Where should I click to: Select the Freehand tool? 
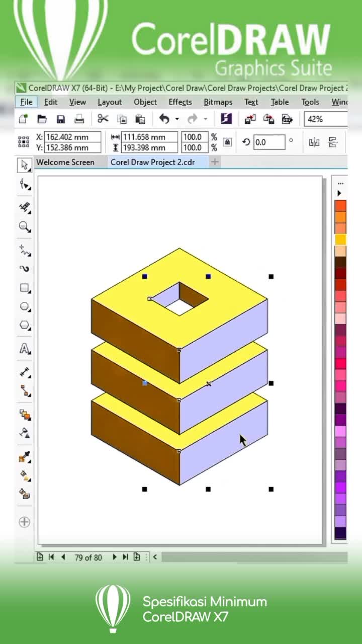[24, 249]
